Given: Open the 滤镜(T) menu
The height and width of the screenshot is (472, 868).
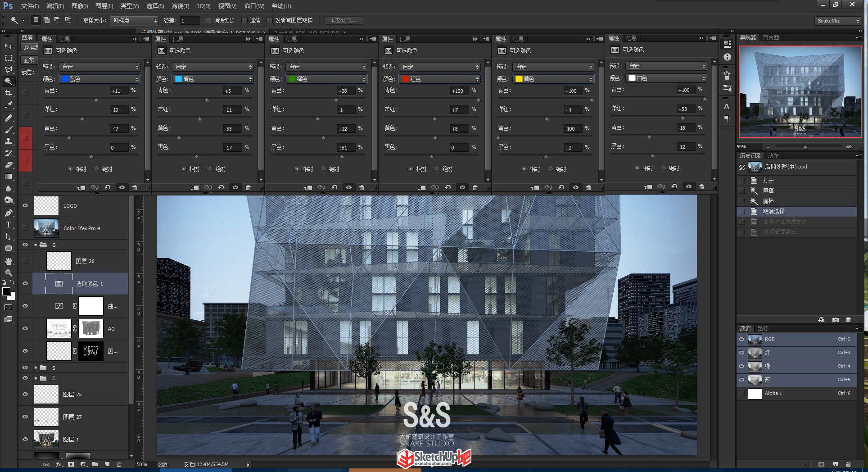Looking at the screenshot, I should coord(180,6).
